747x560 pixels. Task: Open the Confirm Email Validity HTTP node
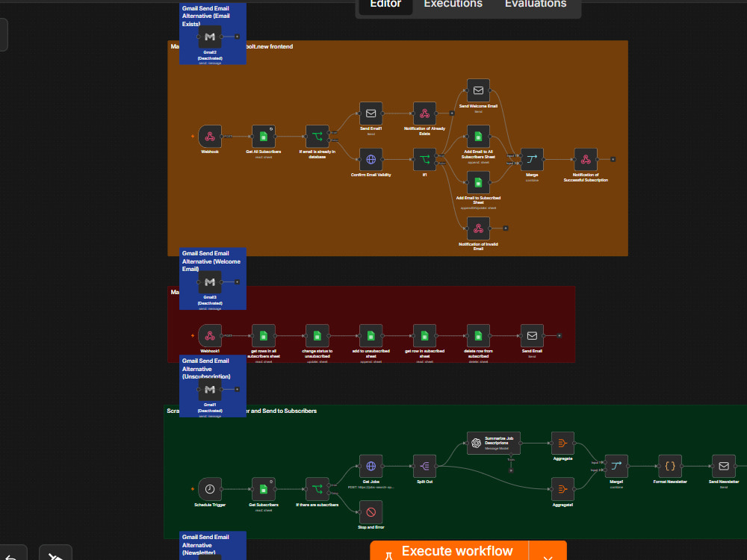pyautogui.click(x=371, y=160)
